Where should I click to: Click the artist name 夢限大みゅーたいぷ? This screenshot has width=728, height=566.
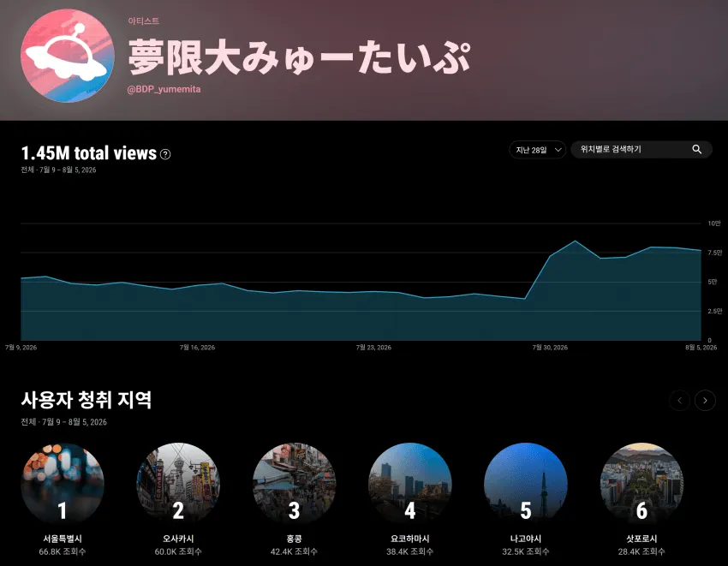pyautogui.click(x=300, y=57)
